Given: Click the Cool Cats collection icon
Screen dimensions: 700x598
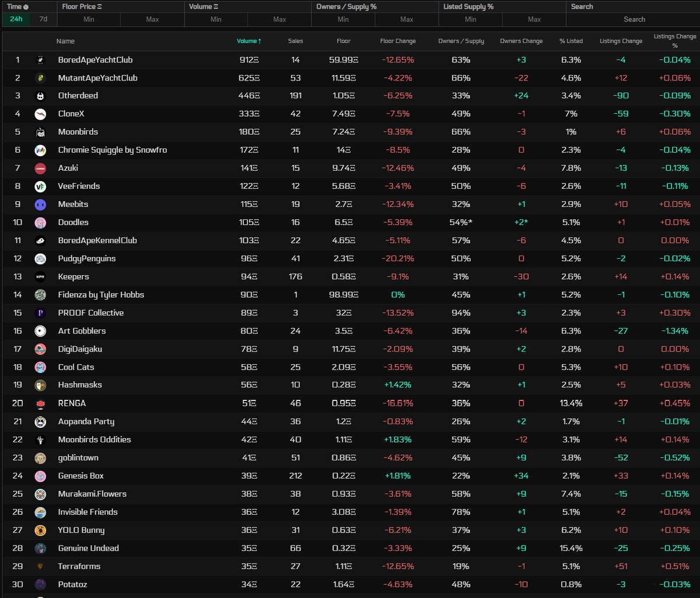Looking at the screenshot, I should (x=40, y=367).
